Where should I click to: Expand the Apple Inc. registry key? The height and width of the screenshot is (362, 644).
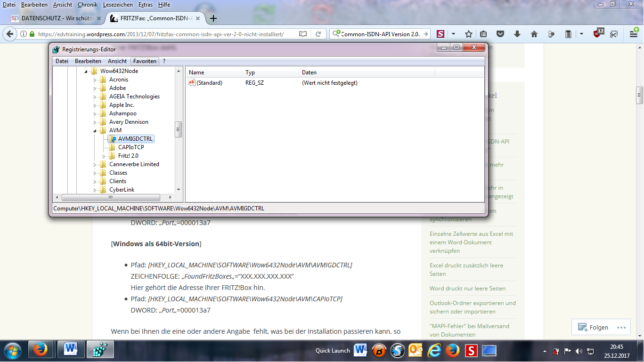(x=95, y=105)
